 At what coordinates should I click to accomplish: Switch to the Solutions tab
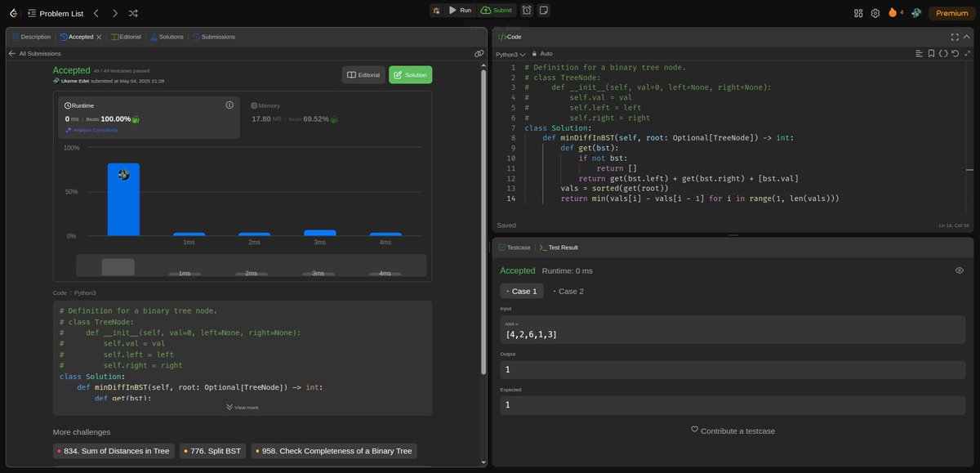pyautogui.click(x=167, y=37)
